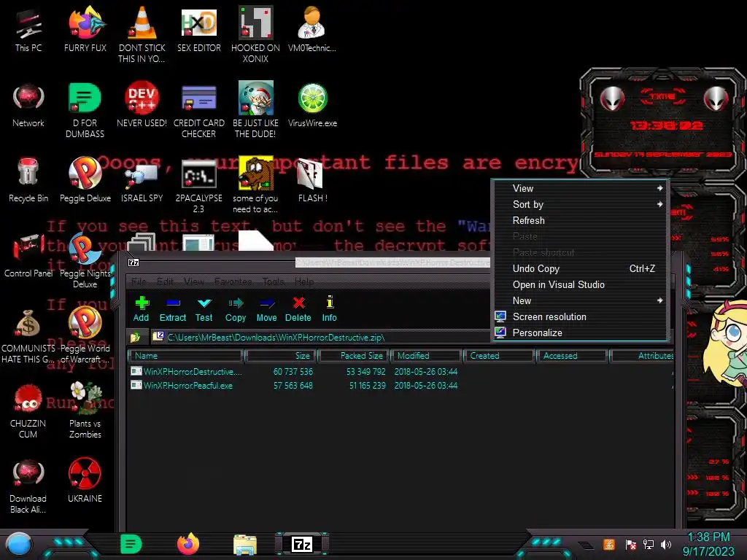This screenshot has height=560, width=747.
Task: Select the This PC desktop icon
Action: (x=28, y=29)
